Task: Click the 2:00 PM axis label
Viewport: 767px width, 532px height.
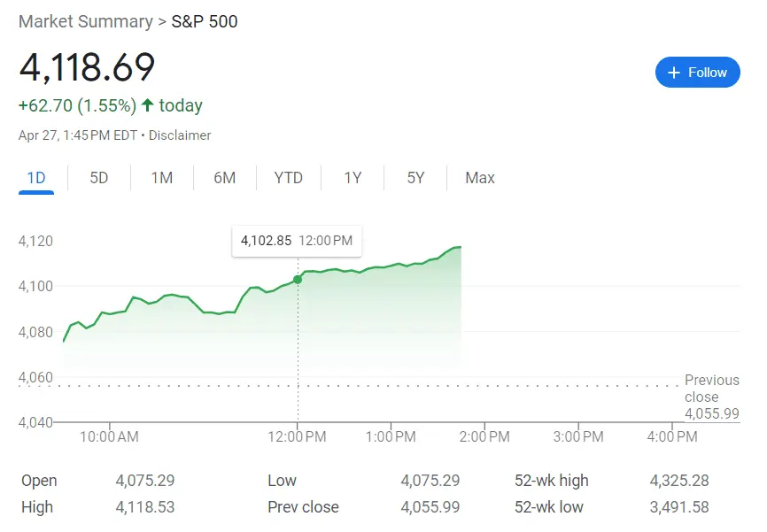Action: 485,436
